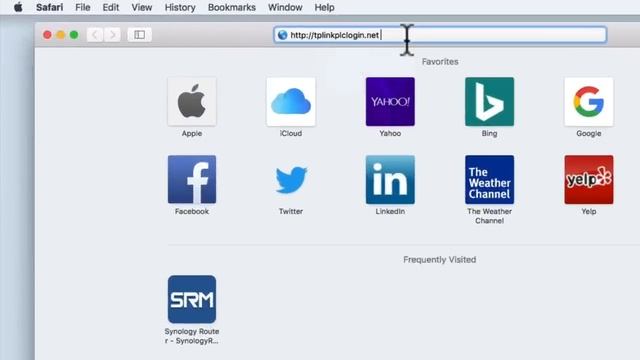Viewport: 640px width, 360px height.
Task: Open the Apple system menu
Action: pos(18,7)
